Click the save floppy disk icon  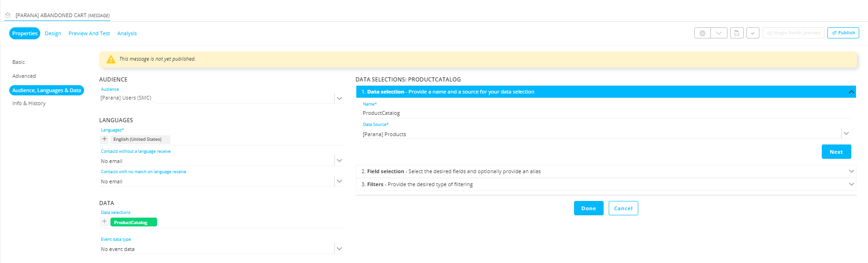tap(737, 33)
